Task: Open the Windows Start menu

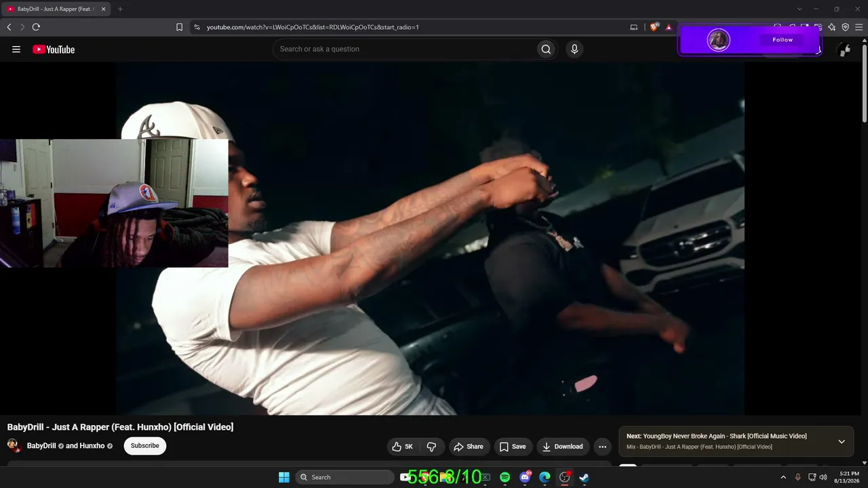Action: coord(284,477)
